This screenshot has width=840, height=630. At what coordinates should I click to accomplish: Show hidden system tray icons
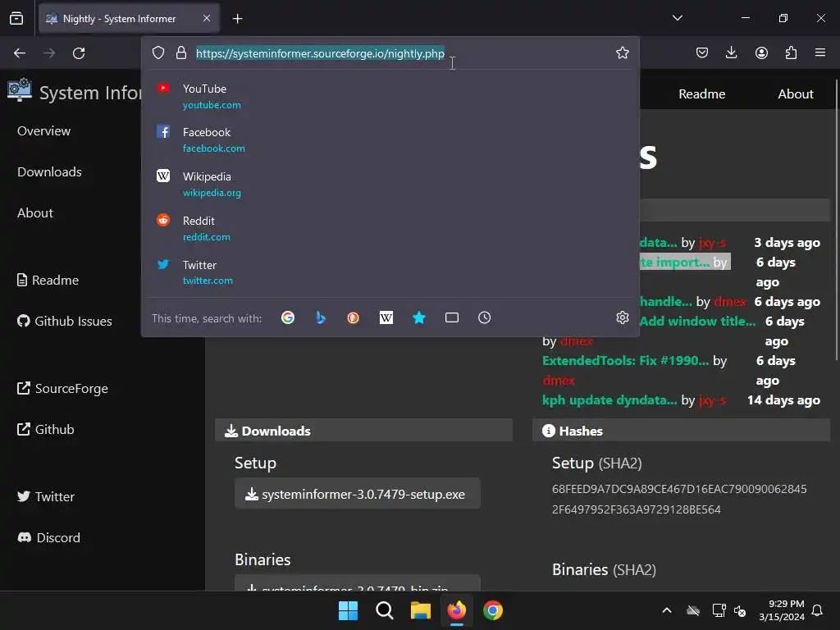click(x=666, y=610)
